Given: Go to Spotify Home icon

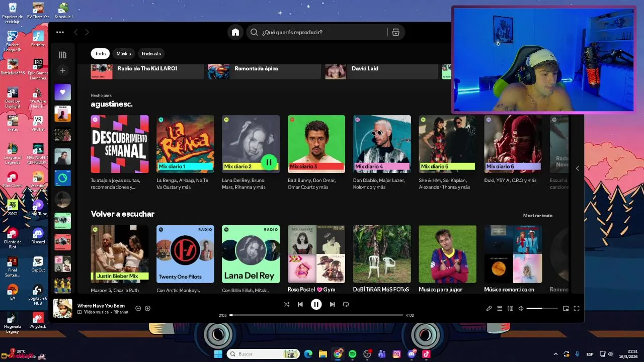Looking at the screenshot, I should (235, 32).
